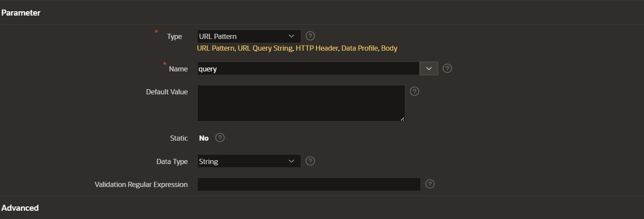Open the Data Type dropdown showing String
644x219 pixels.
(x=249, y=161)
